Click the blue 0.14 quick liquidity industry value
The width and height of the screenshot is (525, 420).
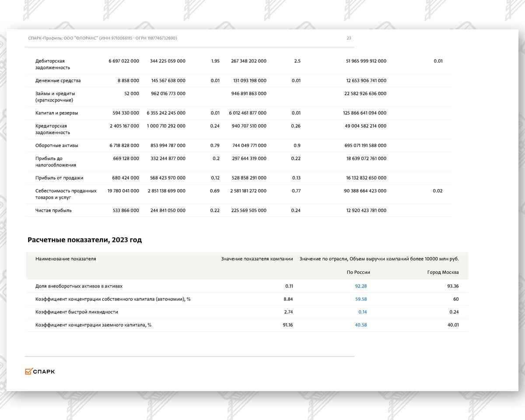363,312
